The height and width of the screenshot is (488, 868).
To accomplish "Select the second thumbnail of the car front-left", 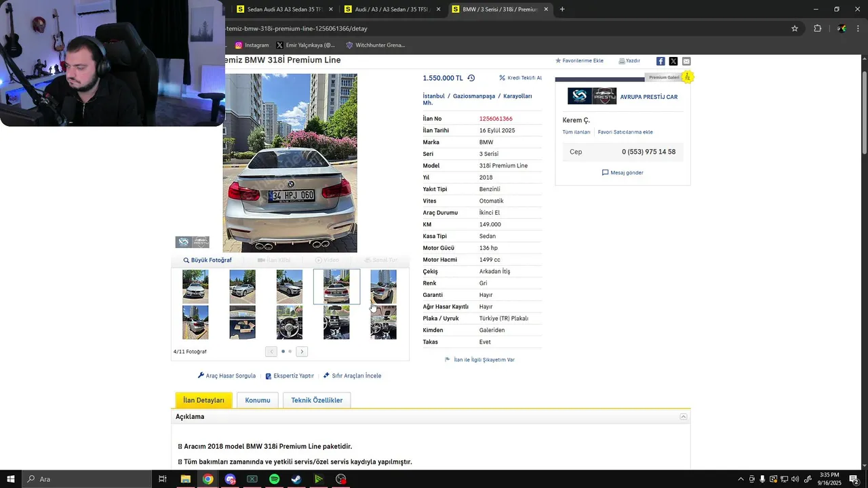I will [x=242, y=286].
